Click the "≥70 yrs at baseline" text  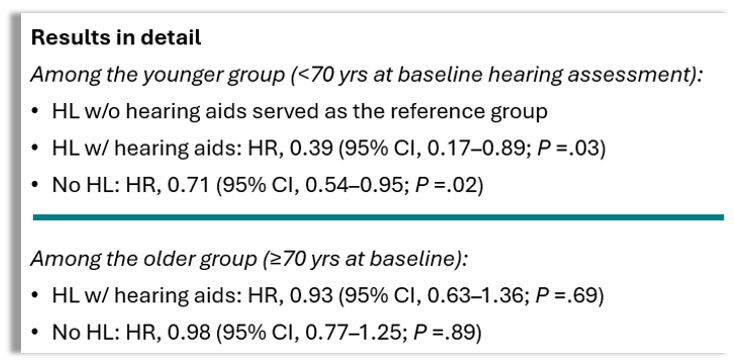pos(361,259)
